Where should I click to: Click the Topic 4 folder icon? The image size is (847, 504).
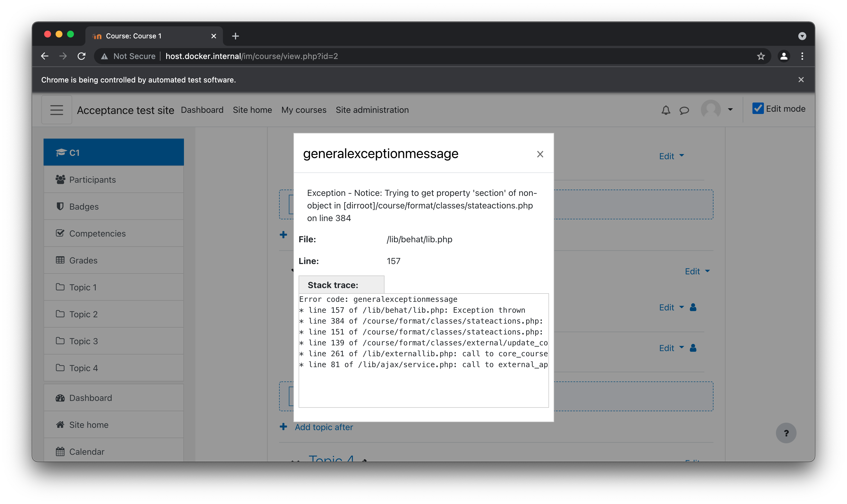point(60,368)
